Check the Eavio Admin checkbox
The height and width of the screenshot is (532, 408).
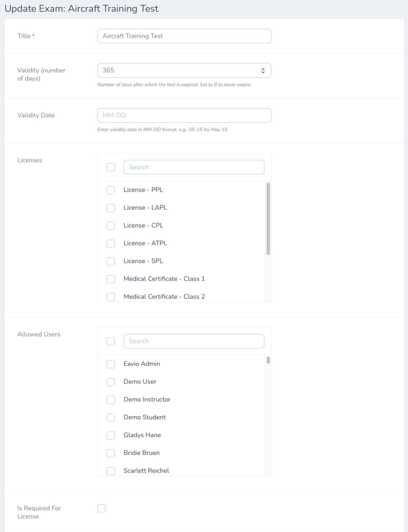click(x=111, y=364)
